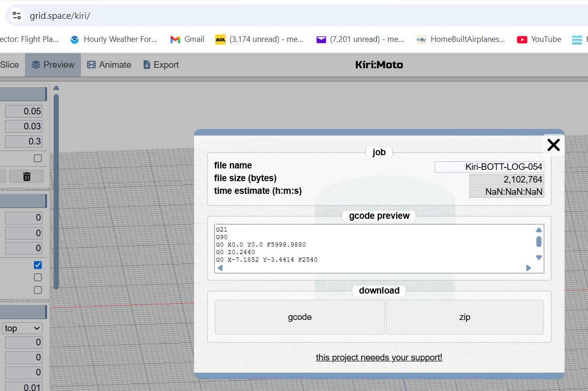This screenshot has height=391, width=588.
Task: Enable the checkbox directly below the checked one
Action: point(38,278)
